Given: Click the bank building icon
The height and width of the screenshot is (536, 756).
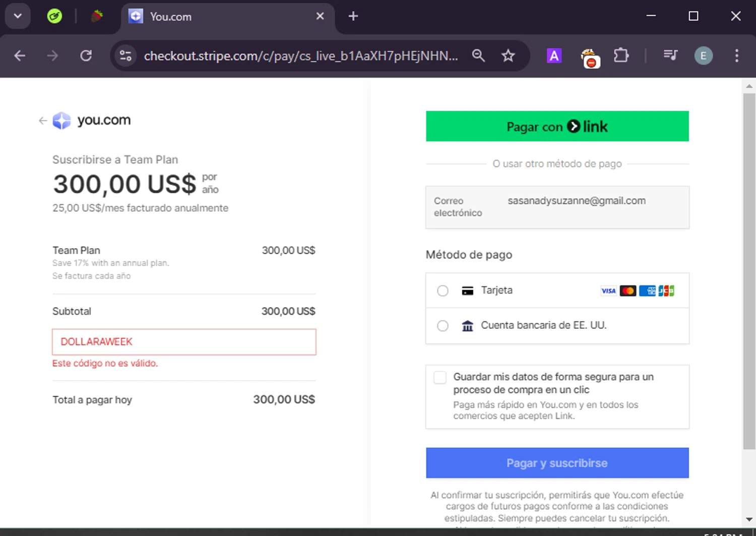Looking at the screenshot, I should 468,326.
